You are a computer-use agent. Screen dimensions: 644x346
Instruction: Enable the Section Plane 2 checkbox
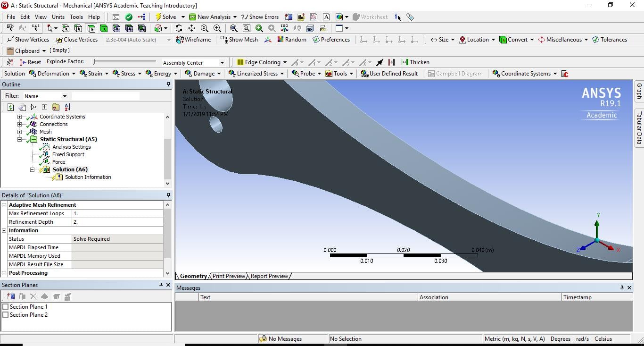pos(6,315)
